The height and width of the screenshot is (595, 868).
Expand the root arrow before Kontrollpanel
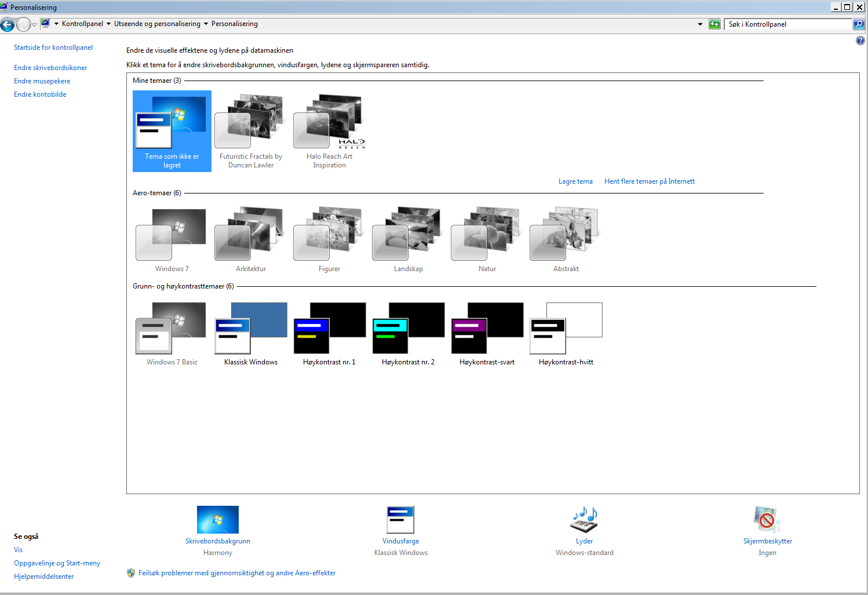pos(56,24)
